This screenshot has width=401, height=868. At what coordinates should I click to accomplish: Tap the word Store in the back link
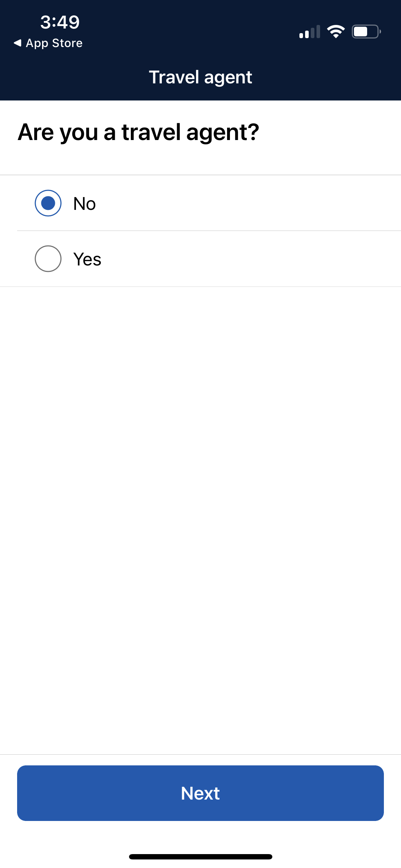tap(67, 43)
